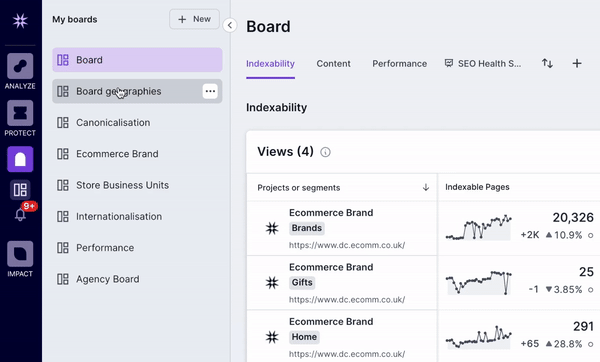600x362 pixels.
Task: Sort by Projects or segments arrow
Action: pyautogui.click(x=426, y=187)
